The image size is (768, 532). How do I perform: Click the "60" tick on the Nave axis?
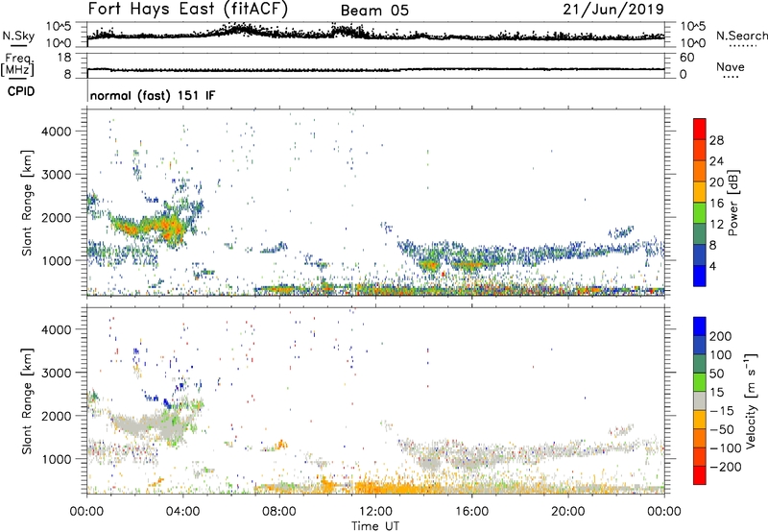(687, 58)
